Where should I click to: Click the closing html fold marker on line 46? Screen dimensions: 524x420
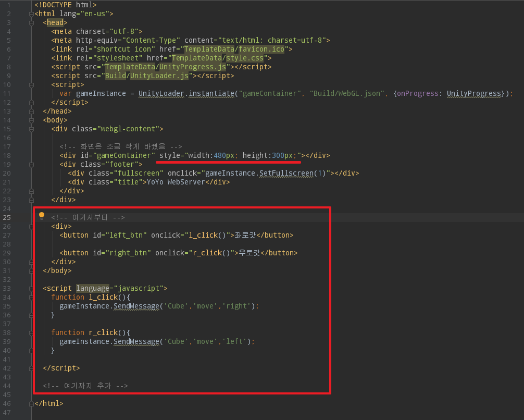pos(31,404)
